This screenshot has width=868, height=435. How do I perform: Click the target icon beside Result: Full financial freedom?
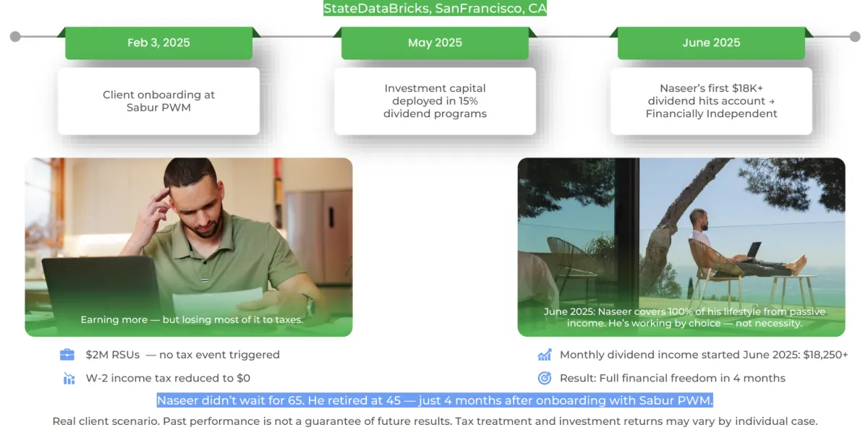(x=544, y=378)
